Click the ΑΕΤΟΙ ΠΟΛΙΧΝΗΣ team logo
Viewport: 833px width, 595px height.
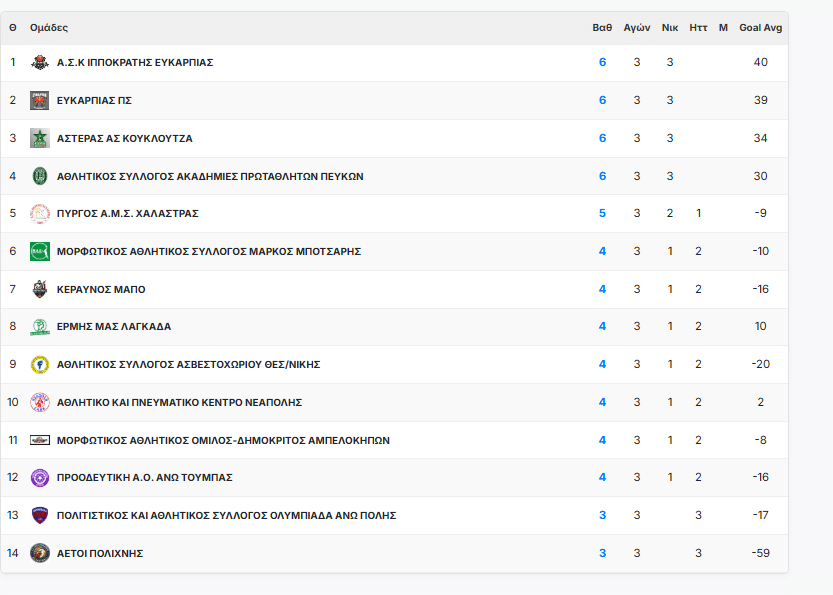click(x=40, y=553)
